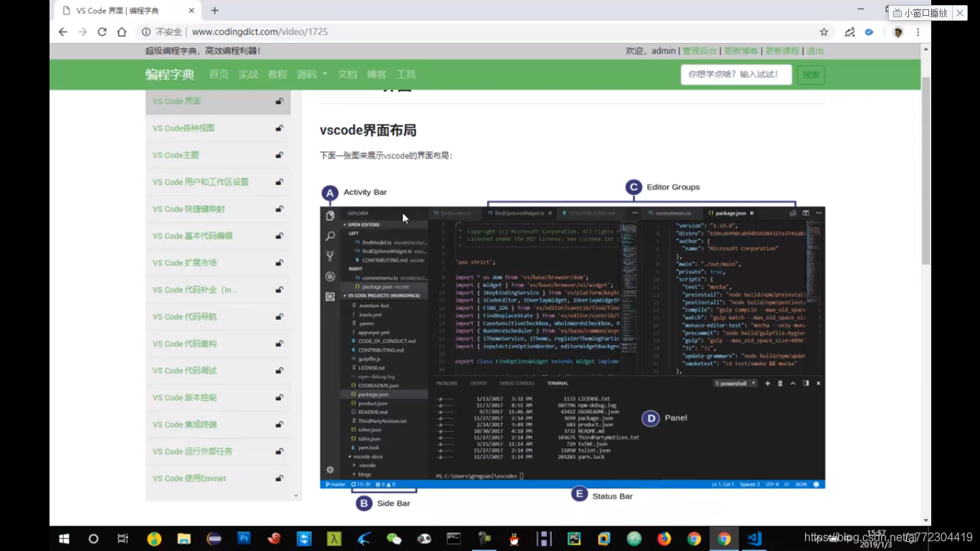980x551 pixels.
Task: Open PyCharm from the taskbar
Action: tap(574, 538)
